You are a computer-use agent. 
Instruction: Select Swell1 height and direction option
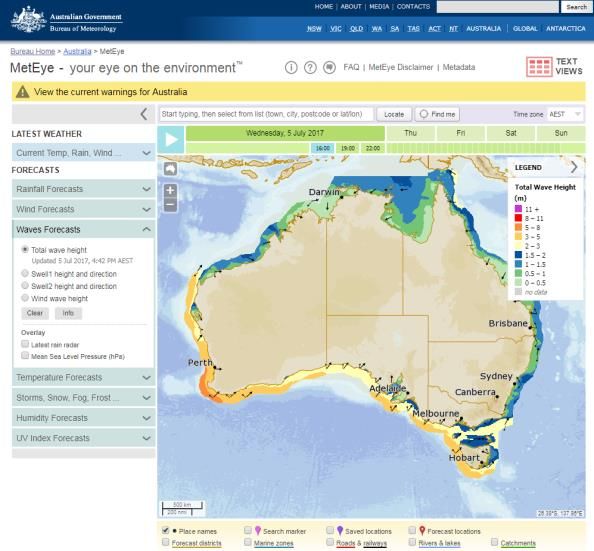click(25, 273)
